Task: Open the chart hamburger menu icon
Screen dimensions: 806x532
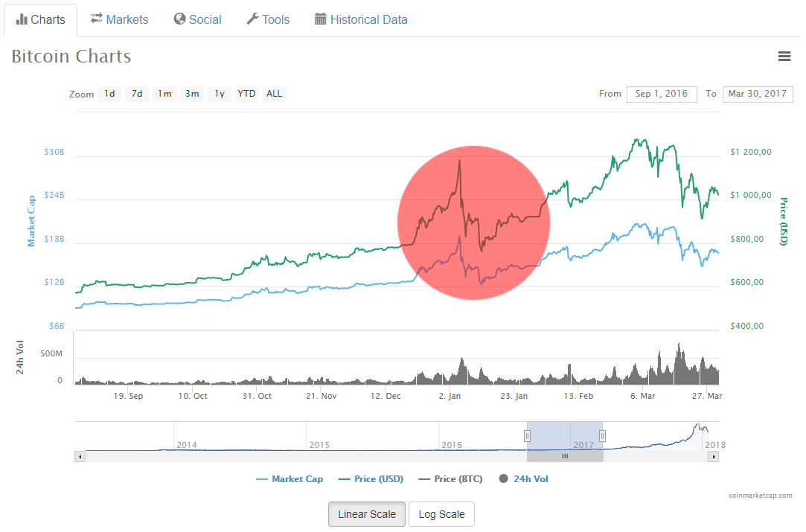Action: pos(784,57)
